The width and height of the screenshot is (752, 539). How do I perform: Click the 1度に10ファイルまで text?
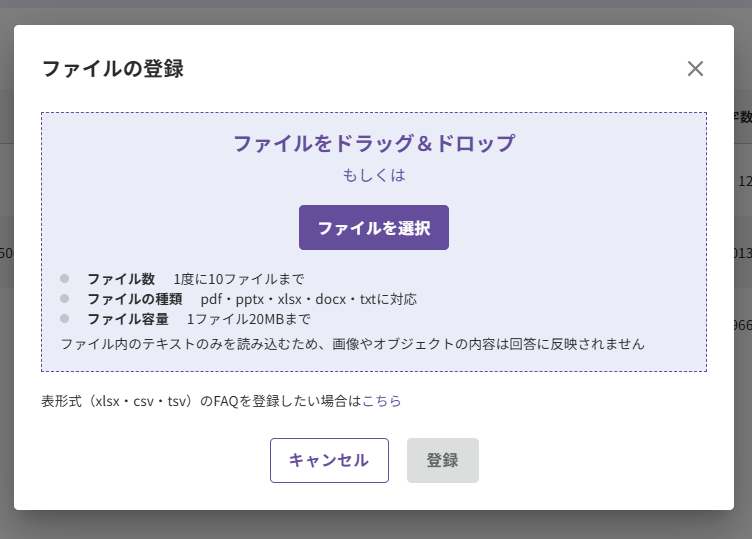click(239, 279)
